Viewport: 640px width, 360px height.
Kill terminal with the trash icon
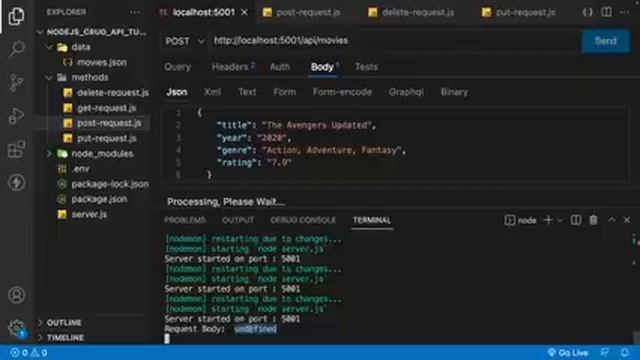click(x=593, y=220)
